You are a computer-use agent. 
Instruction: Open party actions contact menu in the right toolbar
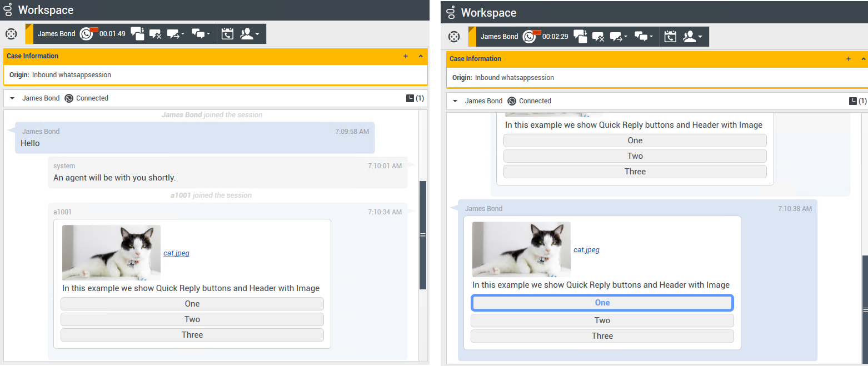click(x=692, y=37)
